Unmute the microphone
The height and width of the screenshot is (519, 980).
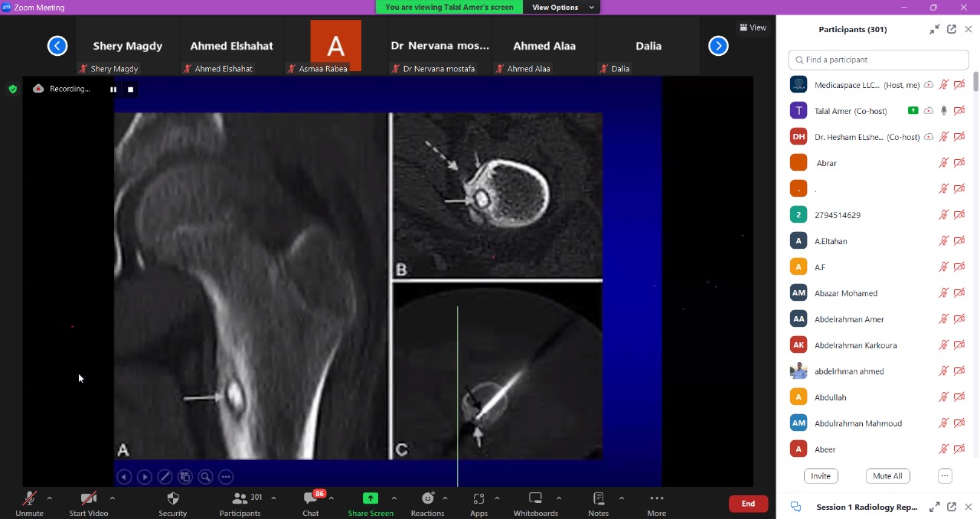[30, 498]
